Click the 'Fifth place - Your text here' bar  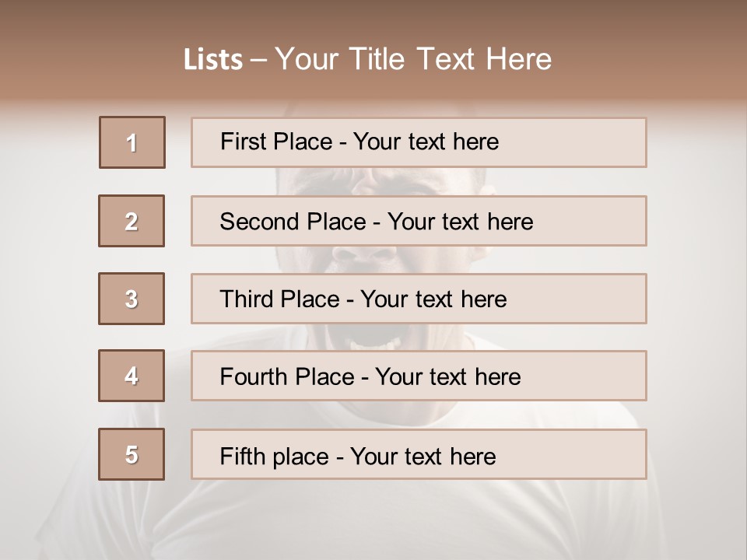click(x=419, y=454)
